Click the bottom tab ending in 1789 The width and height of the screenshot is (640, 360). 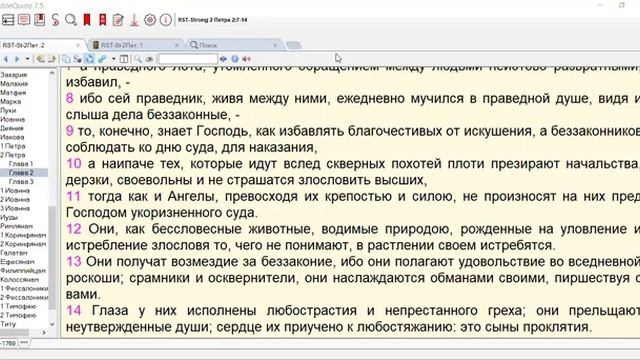[x=8, y=344]
